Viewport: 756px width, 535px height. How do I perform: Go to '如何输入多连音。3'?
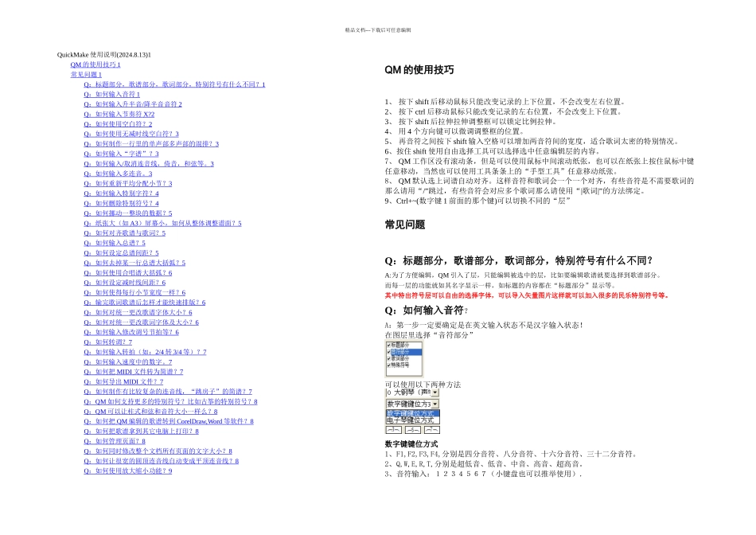click(118, 174)
